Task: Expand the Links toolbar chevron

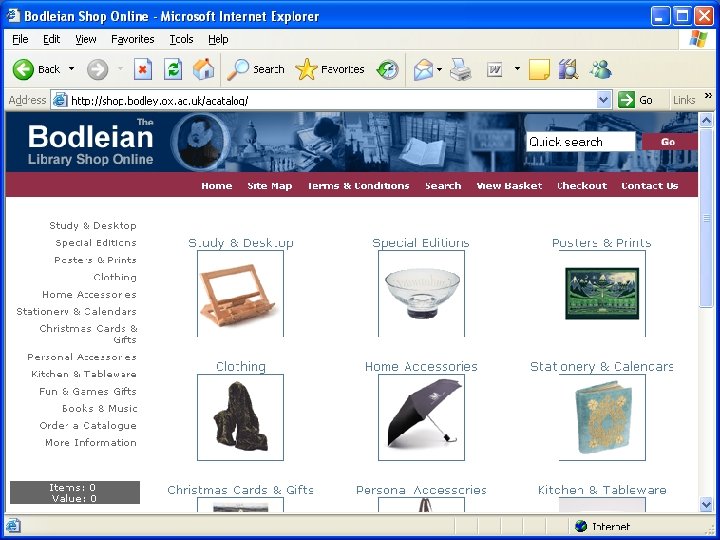Action: tap(708, 96)
